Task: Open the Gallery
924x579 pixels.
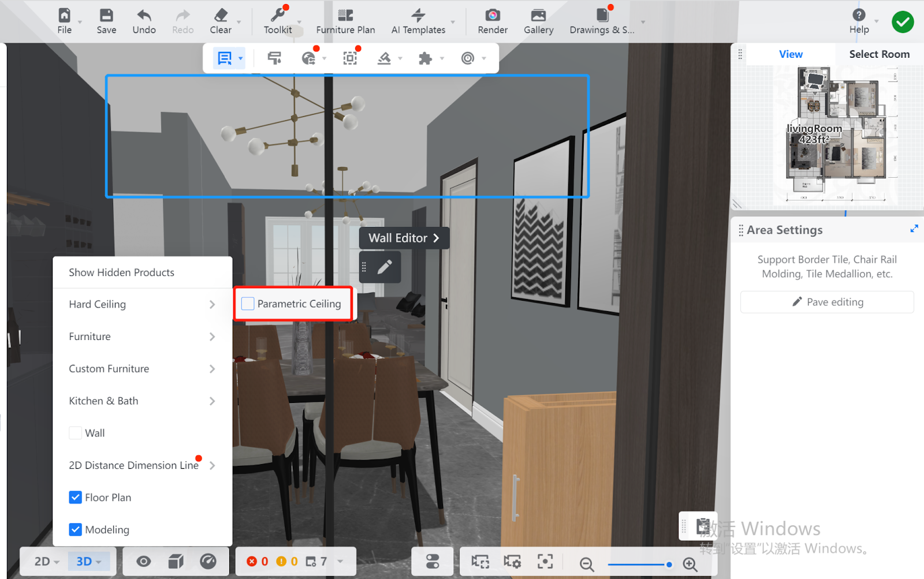Action: click(x=538, y=21)
